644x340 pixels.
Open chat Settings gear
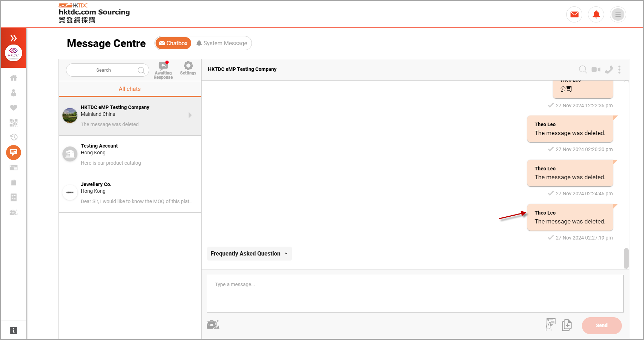[188, 68]
